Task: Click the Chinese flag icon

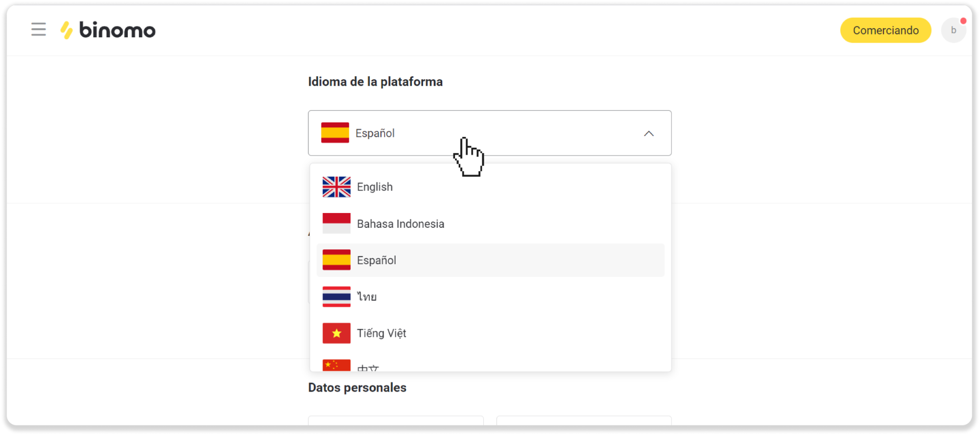Action: pyautogui.click(x=336, y=365)
